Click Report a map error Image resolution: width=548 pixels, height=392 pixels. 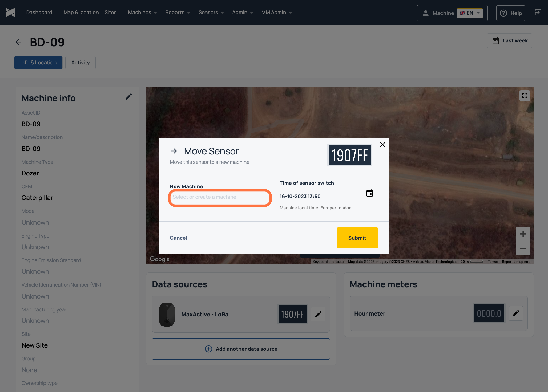coord(517,262)
